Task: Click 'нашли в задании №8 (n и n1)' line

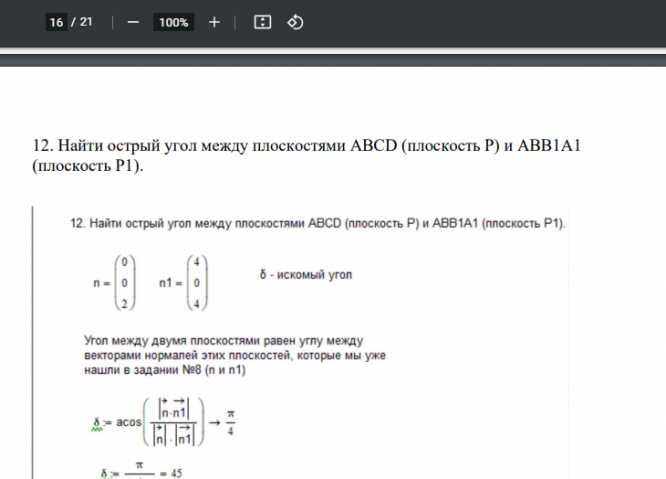Action: (165, 370)
